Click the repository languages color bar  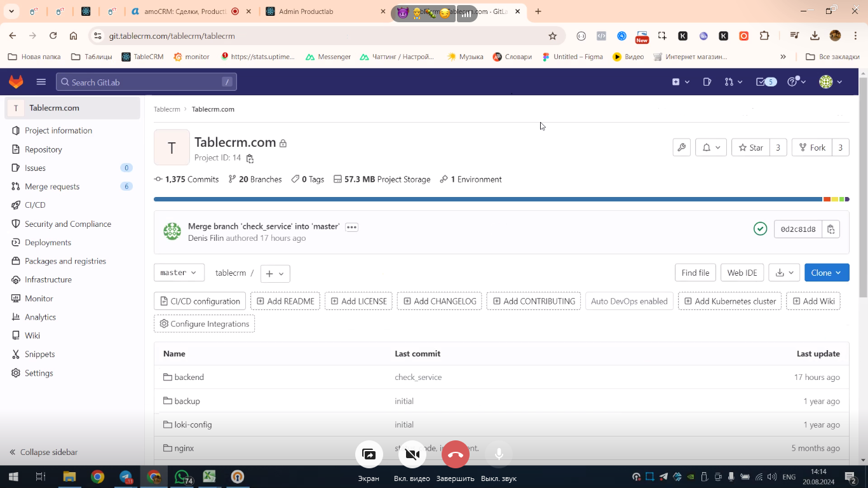click(501, 200)
